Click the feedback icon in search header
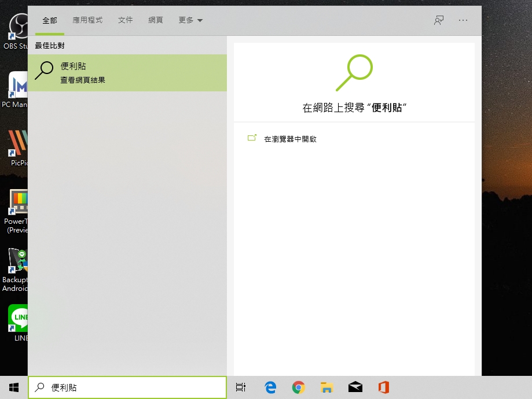This screenshot has height=399, width=532. coord(439,20)
